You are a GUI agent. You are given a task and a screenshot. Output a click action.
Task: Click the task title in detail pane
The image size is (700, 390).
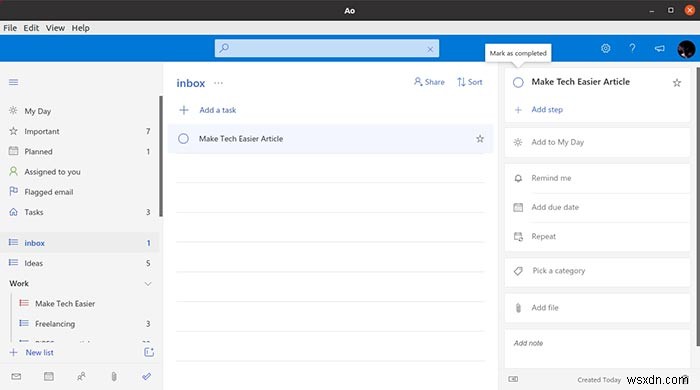click(x=580, y=82)
